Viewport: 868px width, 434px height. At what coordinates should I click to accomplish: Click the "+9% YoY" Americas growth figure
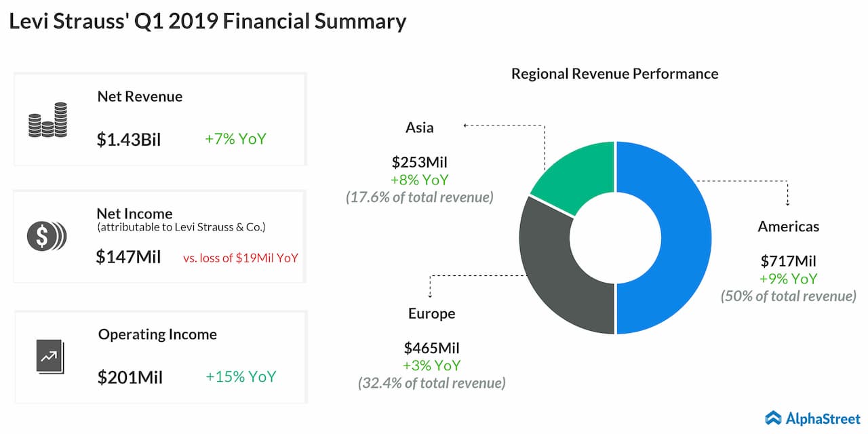789,279
